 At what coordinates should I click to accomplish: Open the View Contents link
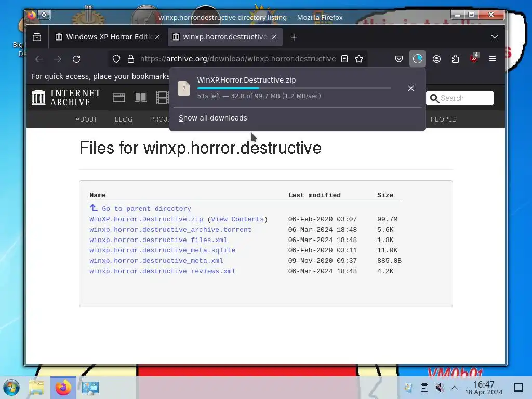237,219
